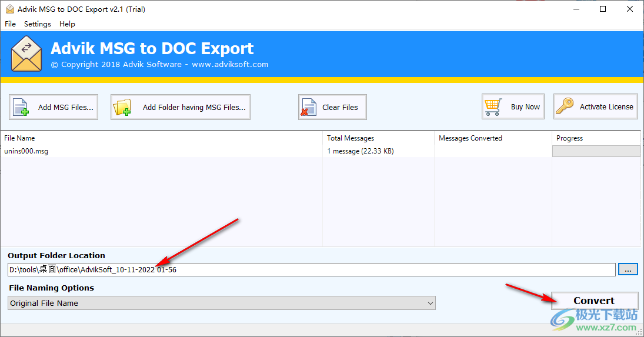Click the Activate License button label

(x=606, y=106)
